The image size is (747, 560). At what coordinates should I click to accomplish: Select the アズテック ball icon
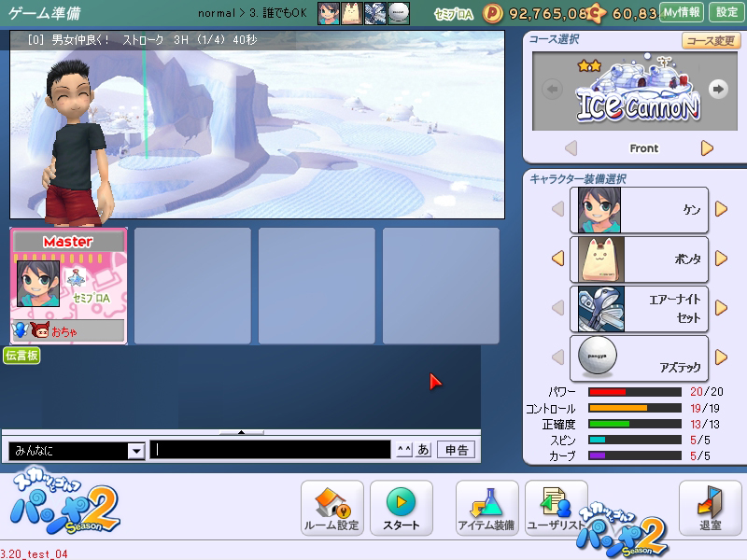pyautogui.click(x=599, y=357)
